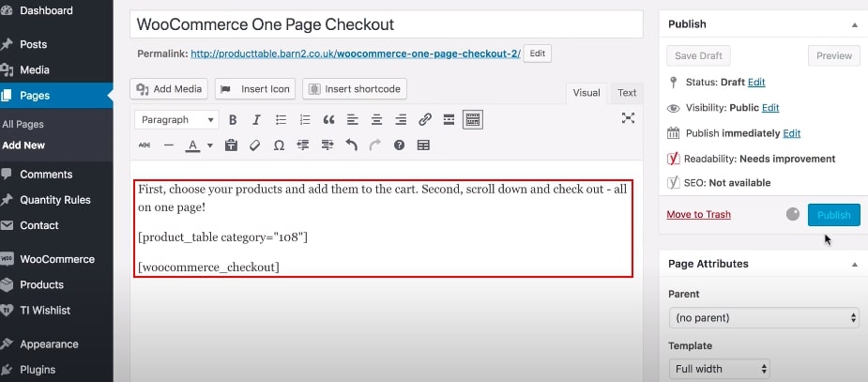
Task: Apply italic formatting
Action: (x=255, y=120)
